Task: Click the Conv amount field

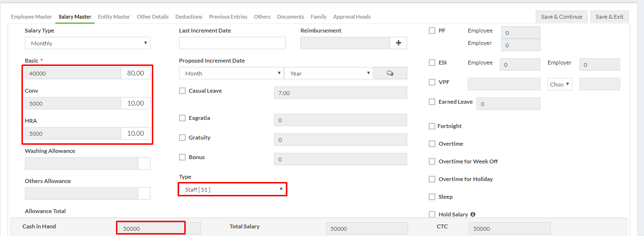Action: click(73, 103)
